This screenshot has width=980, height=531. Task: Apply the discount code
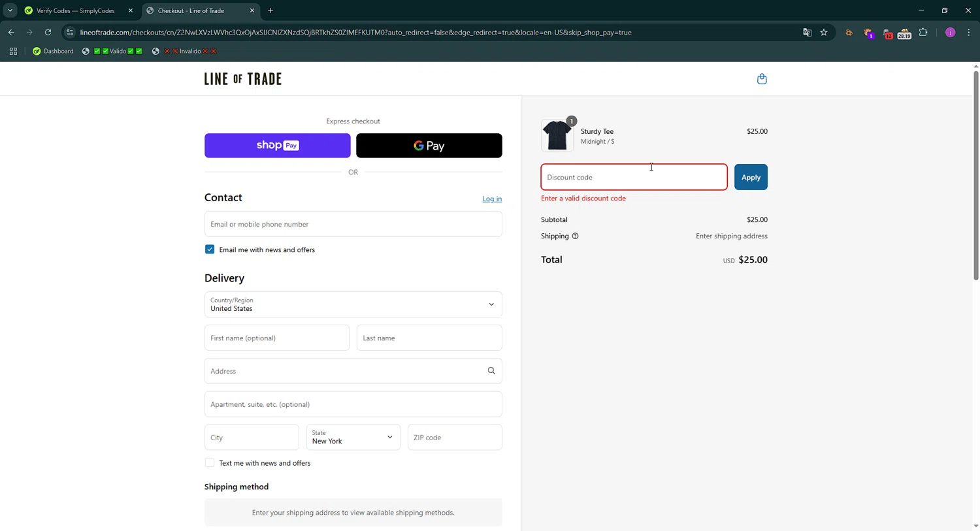click(x=751, y=177)
